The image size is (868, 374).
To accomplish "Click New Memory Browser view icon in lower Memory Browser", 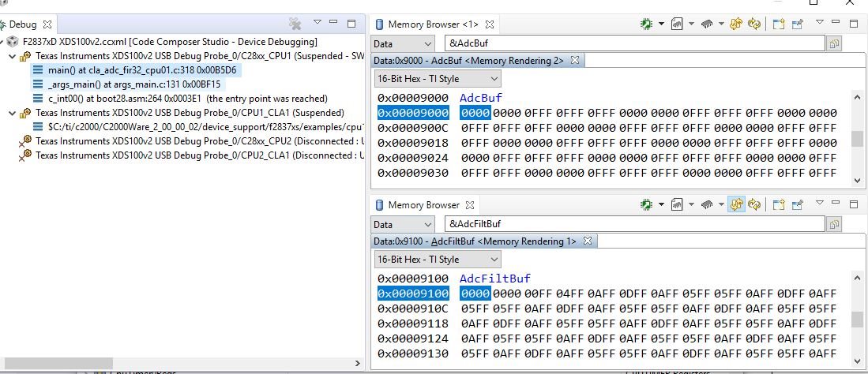I will coord(779,204).
